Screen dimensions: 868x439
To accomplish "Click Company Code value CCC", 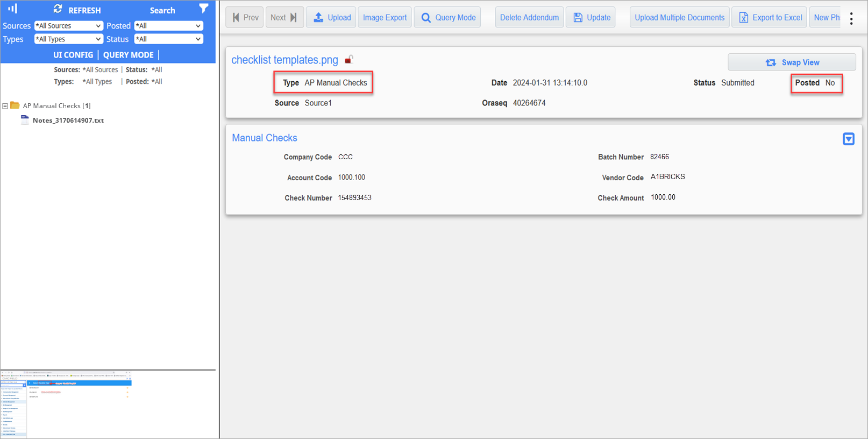I will click(345, 157).
